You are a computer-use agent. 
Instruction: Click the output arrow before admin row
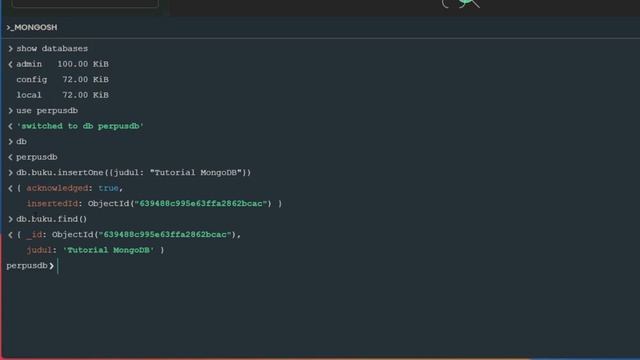pyautogui.click(x=11, y=64)
